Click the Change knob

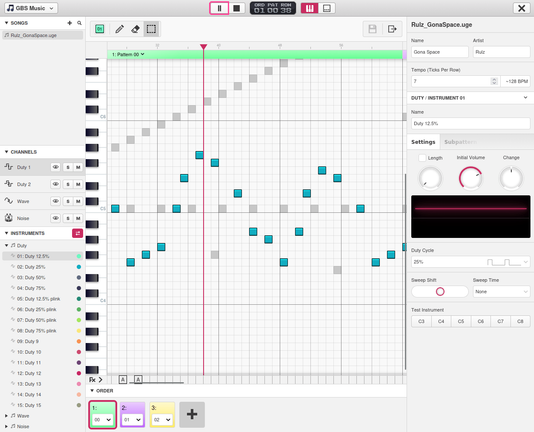pos(511,178)
